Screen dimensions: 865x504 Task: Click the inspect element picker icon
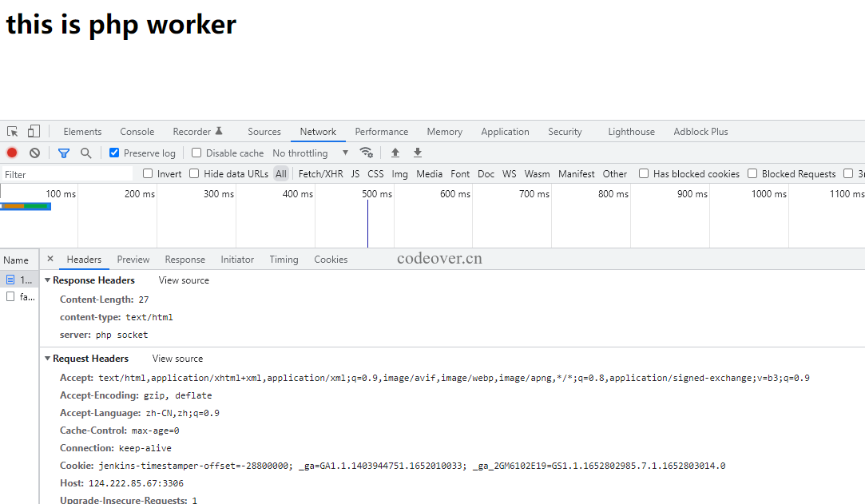coord(13,132)
